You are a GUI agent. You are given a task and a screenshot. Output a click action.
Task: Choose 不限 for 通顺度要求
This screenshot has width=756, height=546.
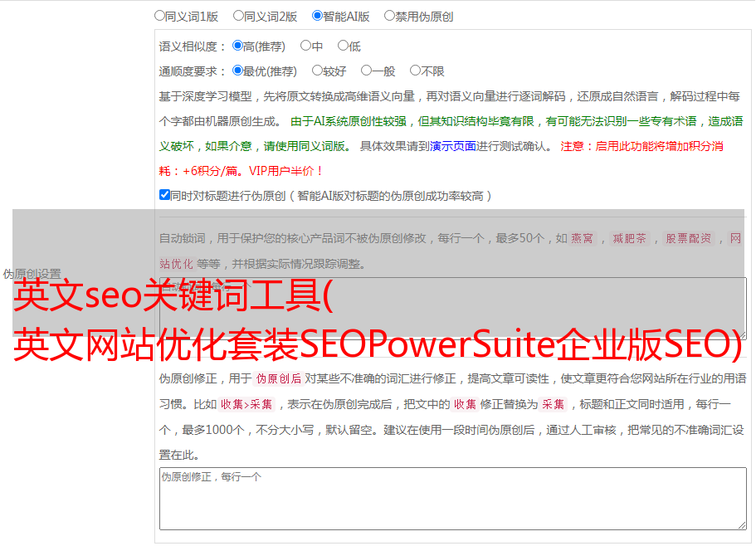tap(415, 71)
